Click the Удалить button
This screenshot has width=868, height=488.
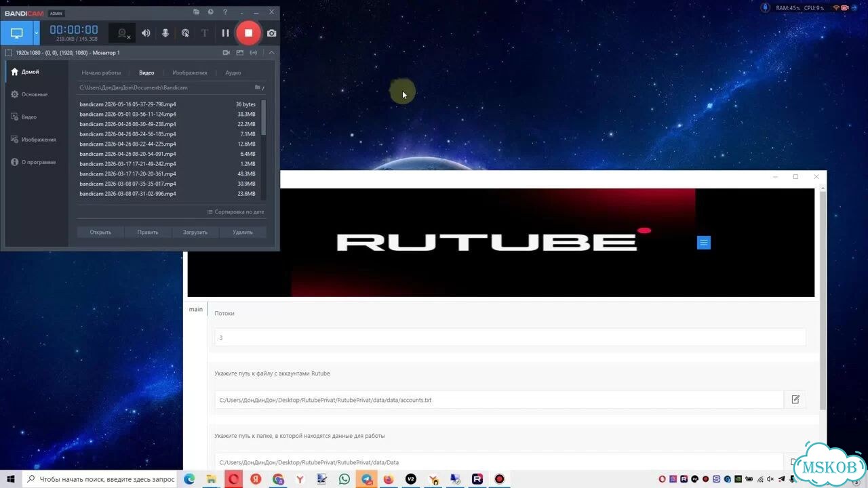pyautogui.click(x=243, y=232)
